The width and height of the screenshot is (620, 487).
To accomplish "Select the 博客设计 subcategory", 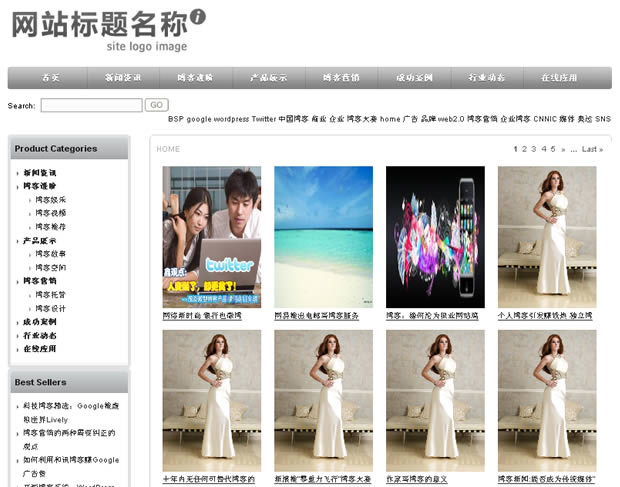I will tap(51, 309).
